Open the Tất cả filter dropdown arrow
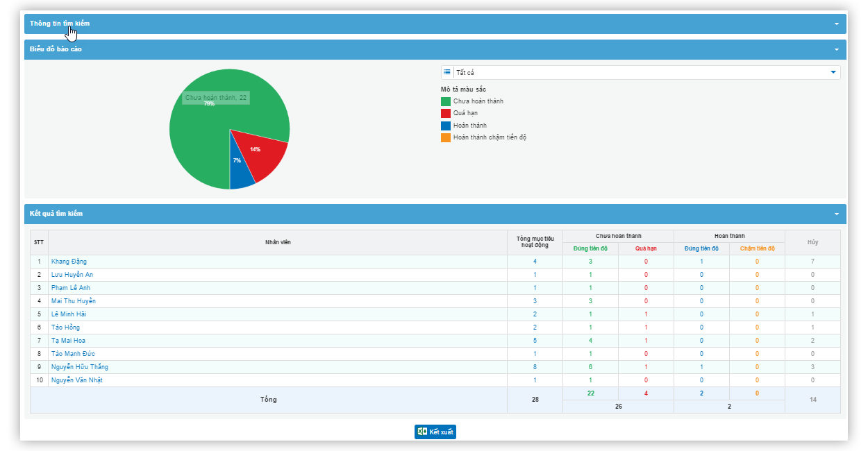The width and height of the screenshot is (868, 451). click(833, 72)
